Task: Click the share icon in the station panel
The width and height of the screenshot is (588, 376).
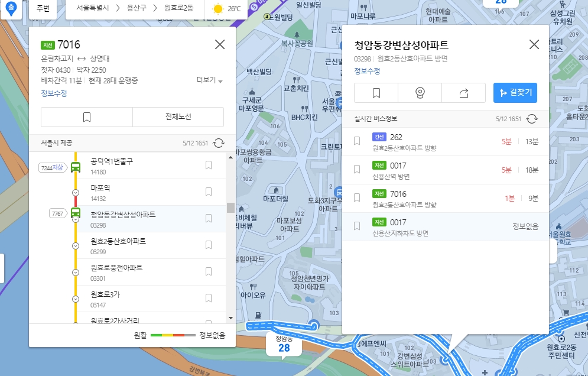Action: [464, 93]
